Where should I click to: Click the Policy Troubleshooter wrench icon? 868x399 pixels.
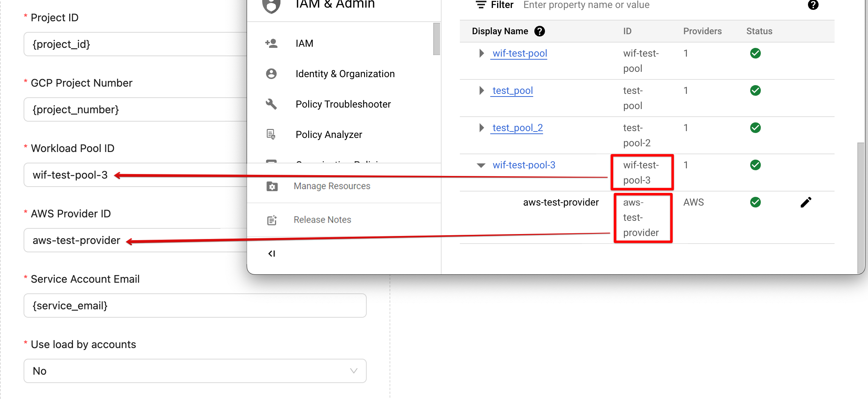(x=271, y=104)
